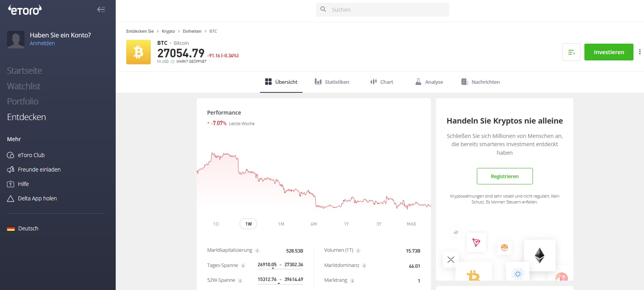Select the 1W chart timeframe

[x=249, y=224]
